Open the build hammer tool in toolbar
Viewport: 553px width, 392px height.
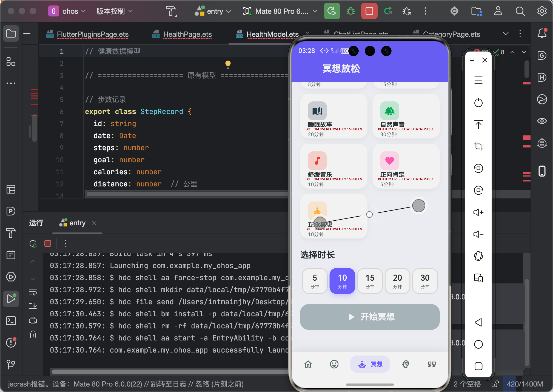point(171,11)
